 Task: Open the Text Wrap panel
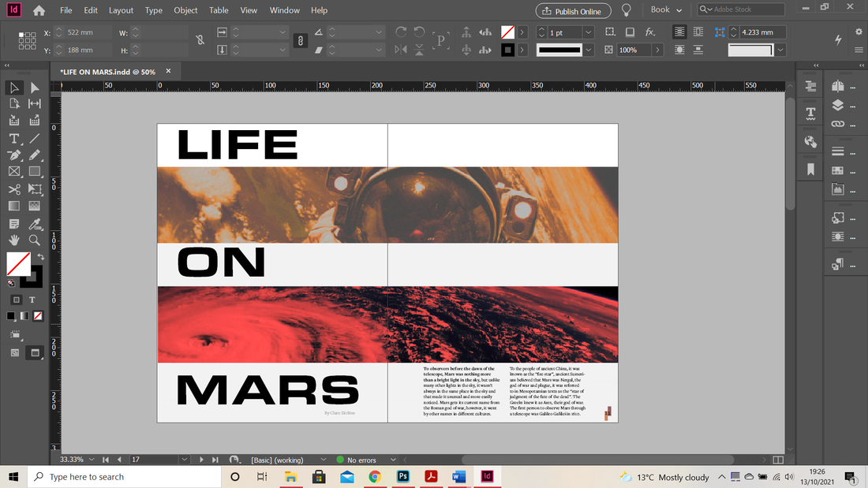[x=837, y=237]
